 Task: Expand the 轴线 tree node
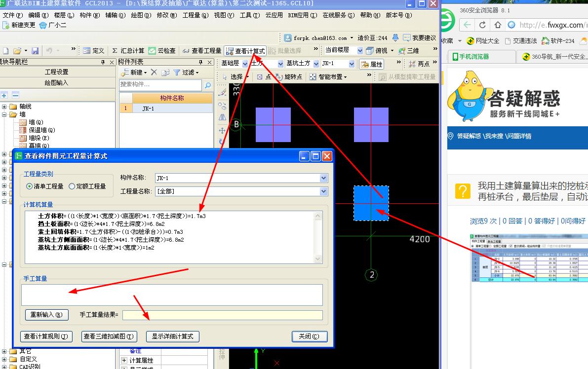(4, 107)
